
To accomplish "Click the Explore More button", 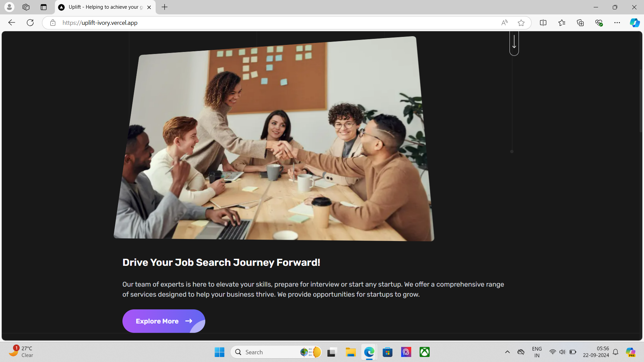I will (164, 321).
